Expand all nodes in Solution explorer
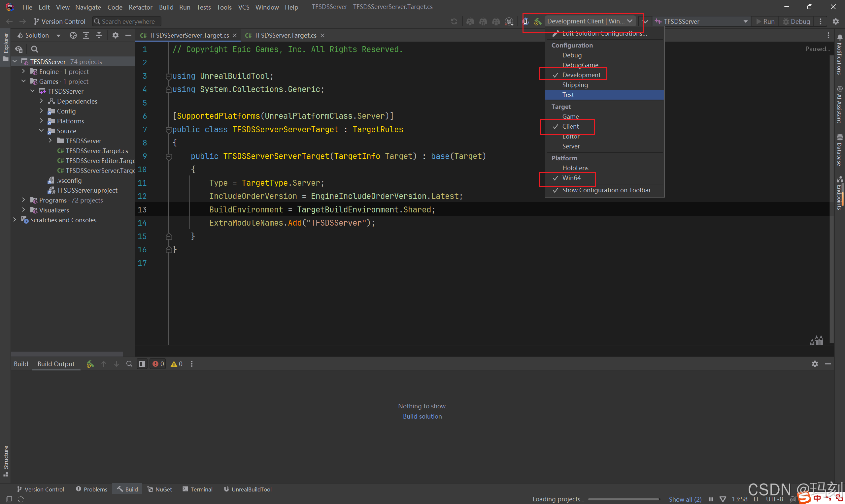Screen dimensions: 845x504 pyautogui.click(x=86, y=35)
